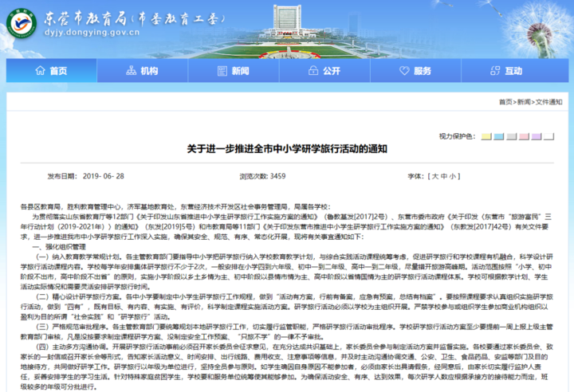574x392 pixels.
Task: Click the site name 东营市教育局 header text
Action: (x=85, y=18)
